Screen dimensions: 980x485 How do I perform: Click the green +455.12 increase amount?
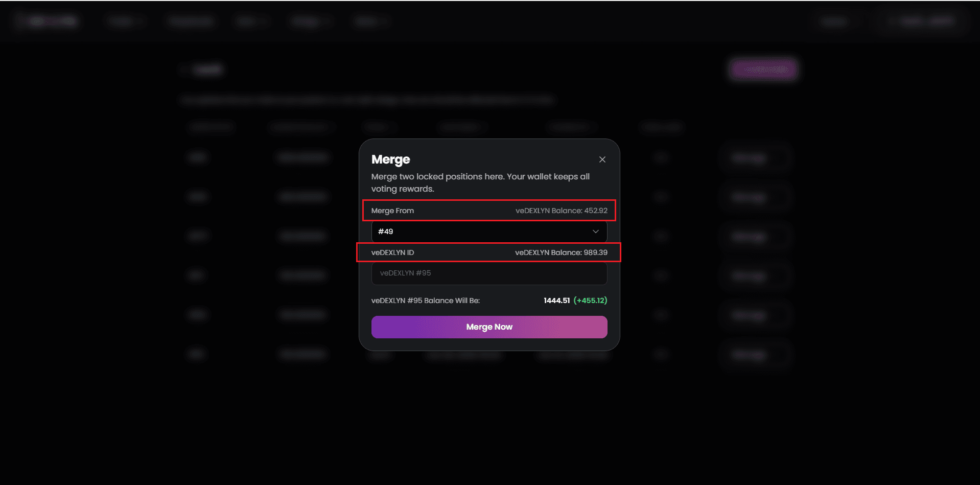point(590,301)
